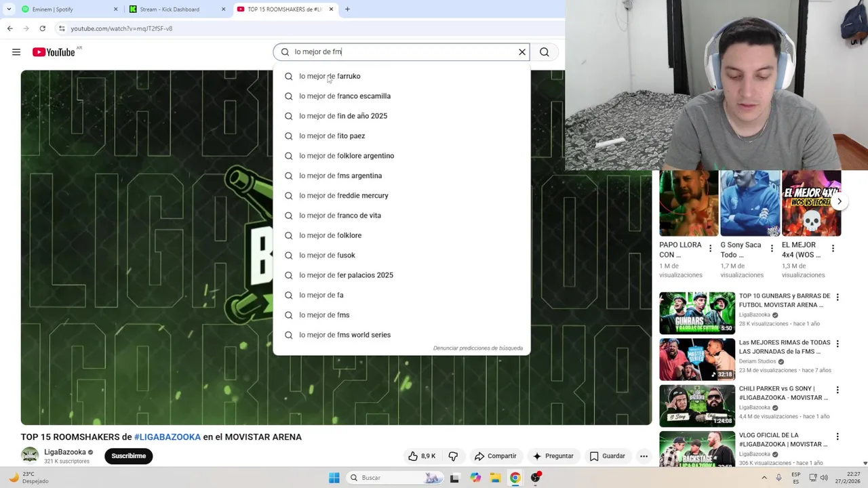Screen dimensions: 868x488
Task: Open options for Las MEJORES RIMAS video
Action: [x=837, y=344]
